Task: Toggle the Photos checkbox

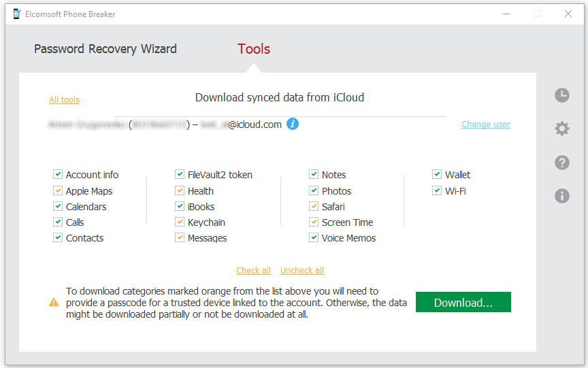Action: click(314, 190)
